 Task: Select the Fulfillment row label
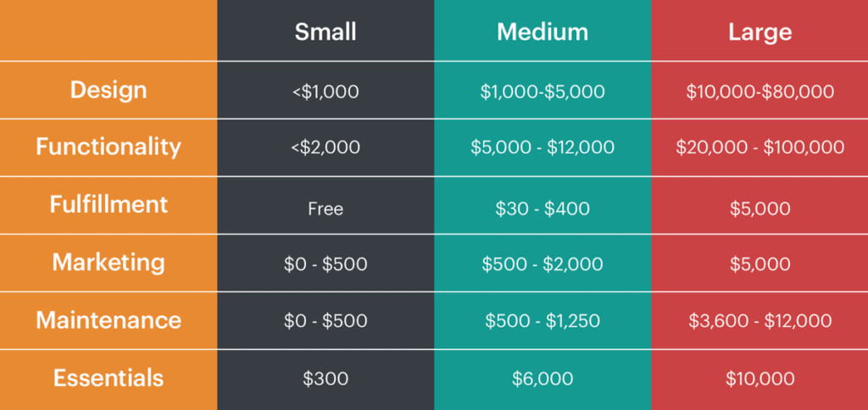click(108, 204)
